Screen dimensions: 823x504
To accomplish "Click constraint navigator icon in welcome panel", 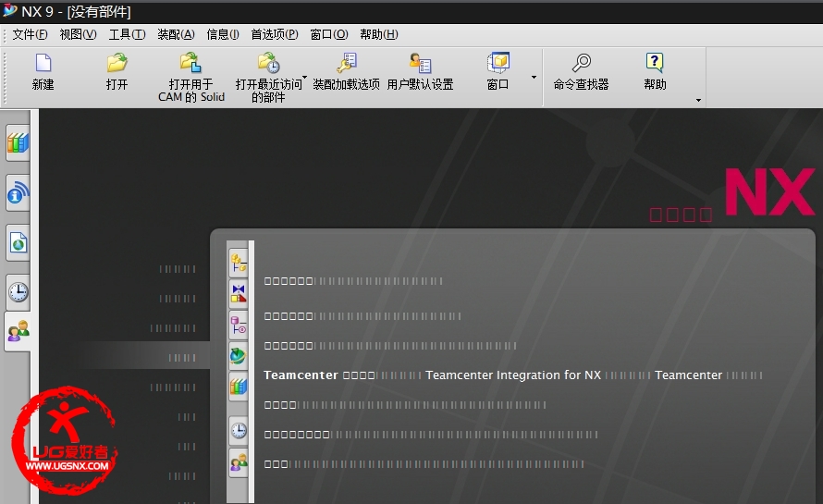I will [x=239, y=293].
